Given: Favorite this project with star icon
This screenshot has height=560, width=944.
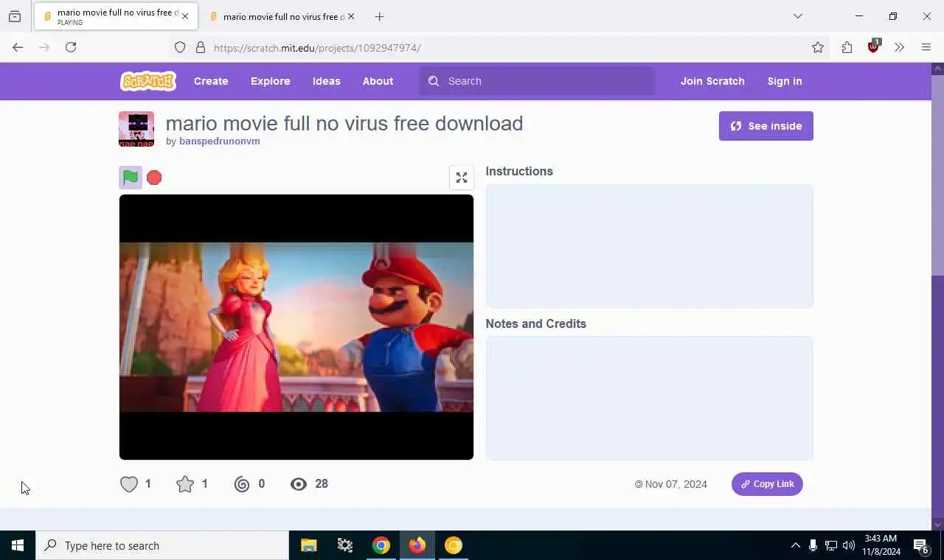Looking at the screenshot, I should click(185, 484).
